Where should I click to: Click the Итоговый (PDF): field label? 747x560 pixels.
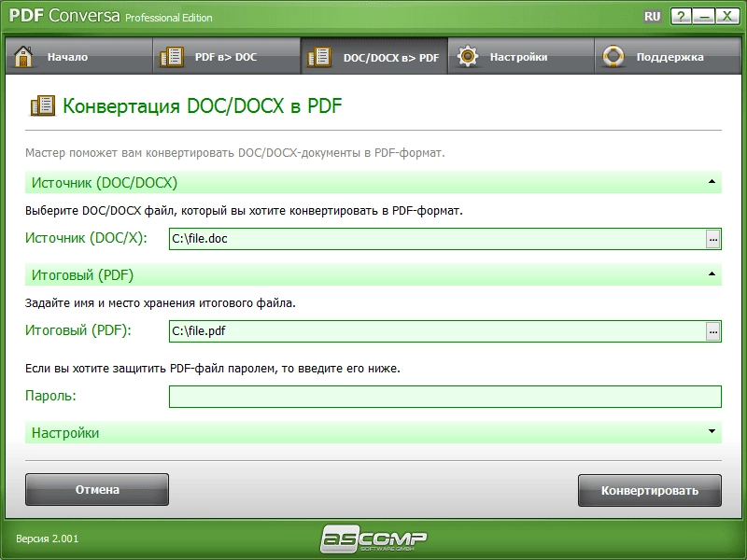point(78,330)
